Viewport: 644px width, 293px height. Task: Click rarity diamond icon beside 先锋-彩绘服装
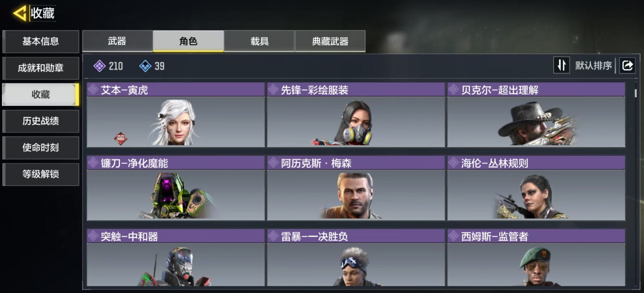273,90
